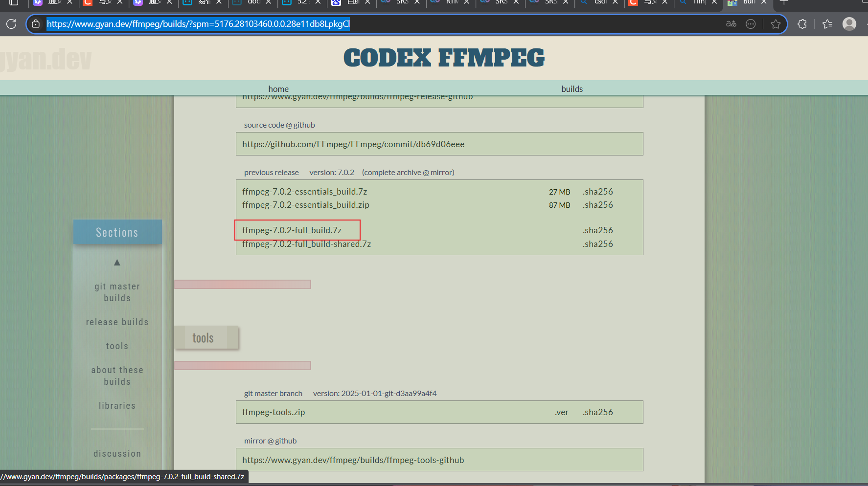Download ffmpeg-tools.zip
The width and height of the screenshot is (868, 486).
pos(274,412)
